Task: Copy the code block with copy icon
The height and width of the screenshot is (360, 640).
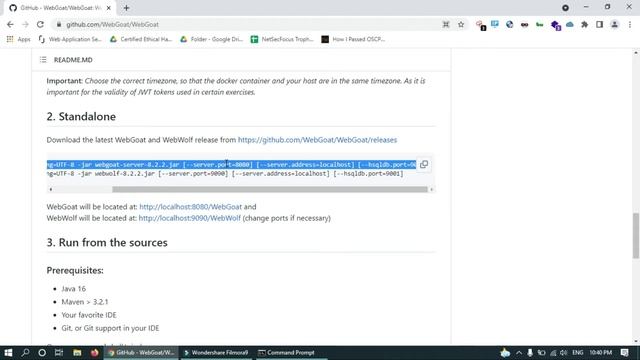Action: (x=424, y=164)
